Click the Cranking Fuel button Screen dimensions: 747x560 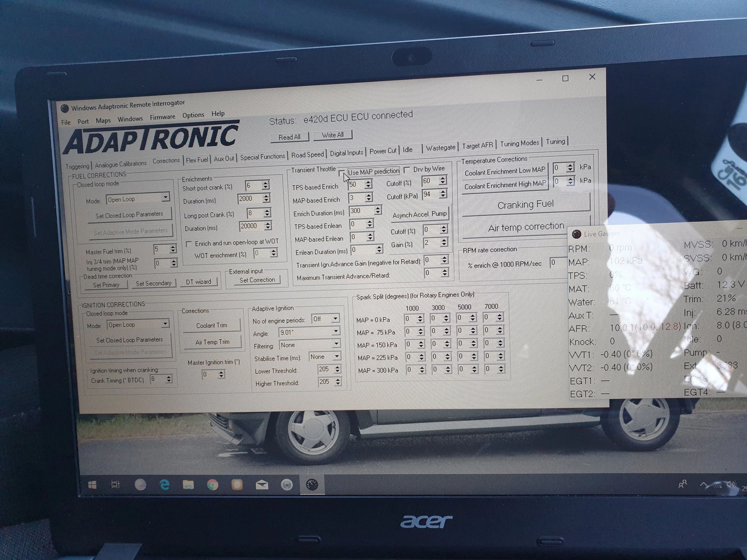coord(525,204)
